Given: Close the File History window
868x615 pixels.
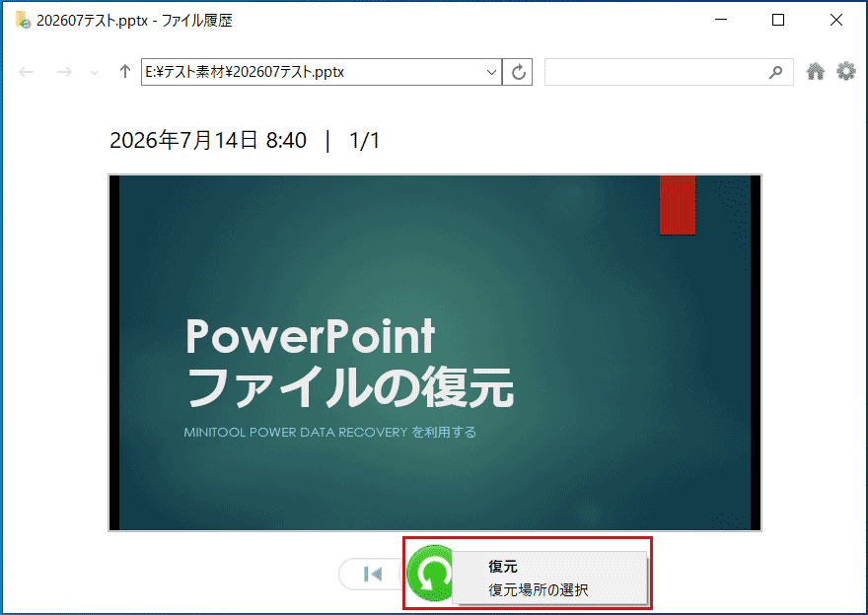Looking at the screenshot, I should pos(835,20).
